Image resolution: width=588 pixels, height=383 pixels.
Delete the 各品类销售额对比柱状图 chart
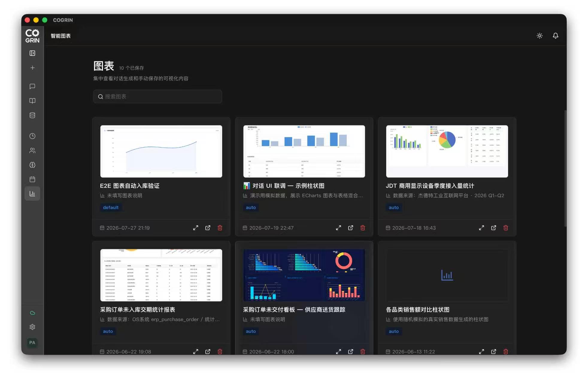(506, 352)
